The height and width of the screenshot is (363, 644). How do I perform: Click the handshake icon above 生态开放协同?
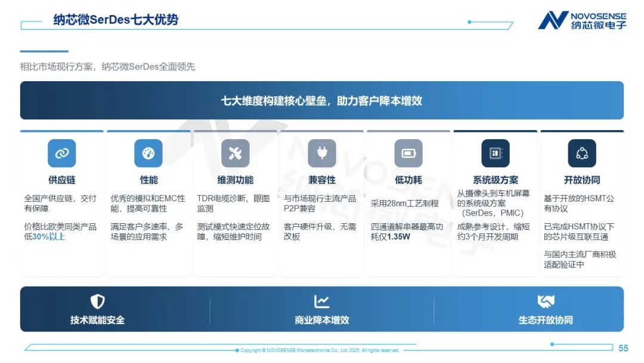546,302
